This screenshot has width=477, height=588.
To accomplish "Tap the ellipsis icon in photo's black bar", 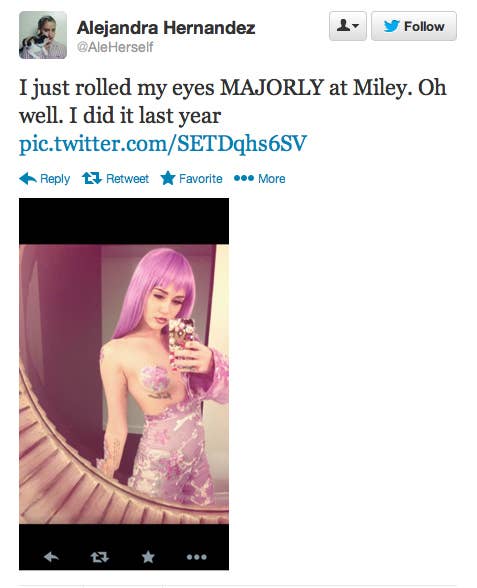I will (197, 557).
